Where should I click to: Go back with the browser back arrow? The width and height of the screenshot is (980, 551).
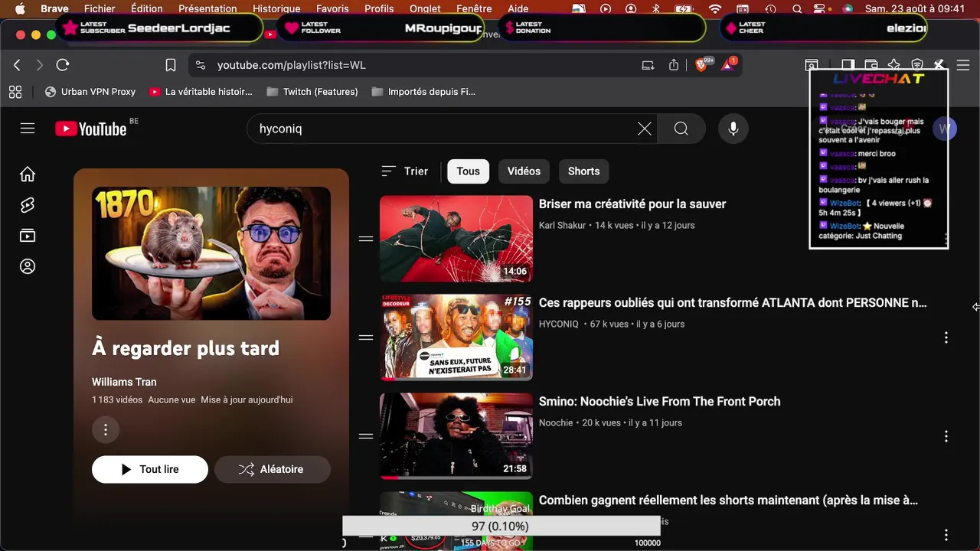pos(17,65)
